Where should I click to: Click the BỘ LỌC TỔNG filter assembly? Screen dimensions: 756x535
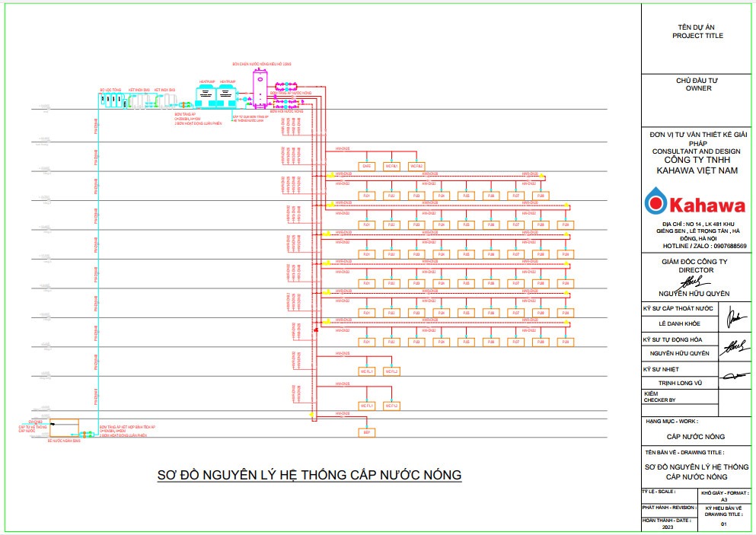coord(111,101)
